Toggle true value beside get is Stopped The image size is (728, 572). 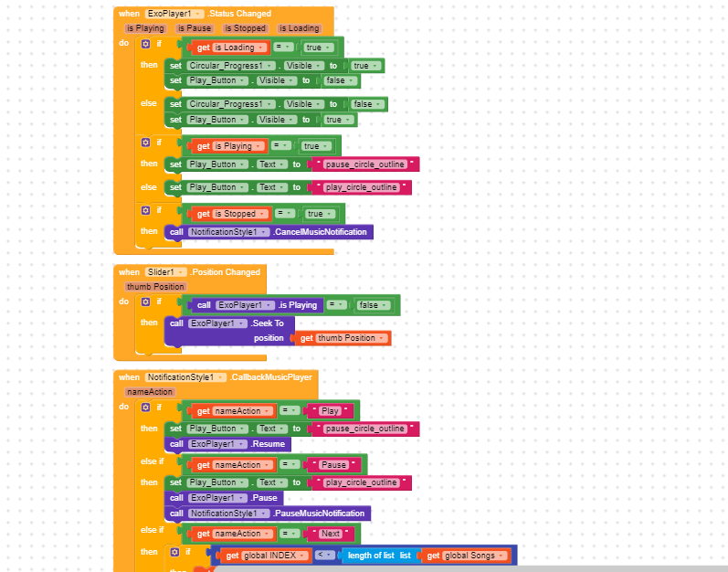[320, 214]
